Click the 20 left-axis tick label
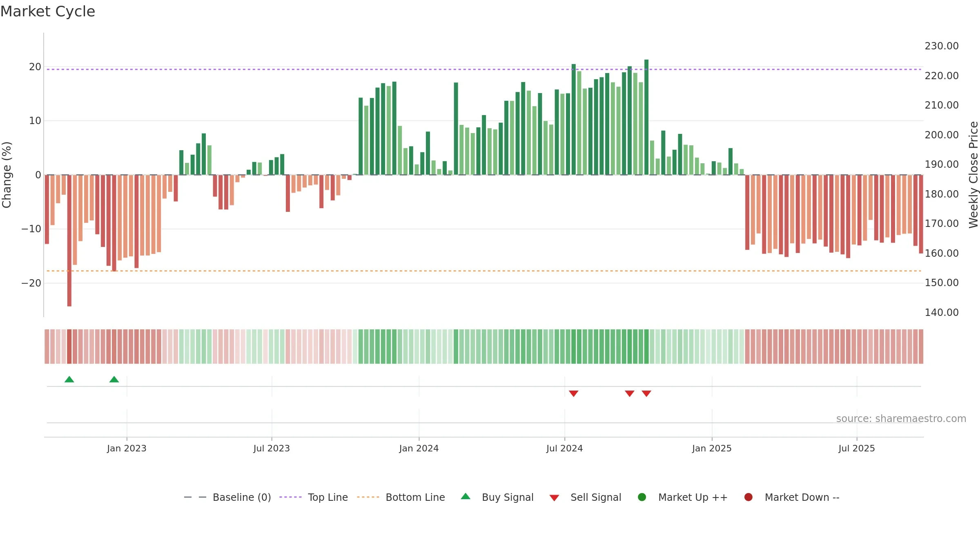The height and width of the screenshot is (551, 980). coord(35,67)
